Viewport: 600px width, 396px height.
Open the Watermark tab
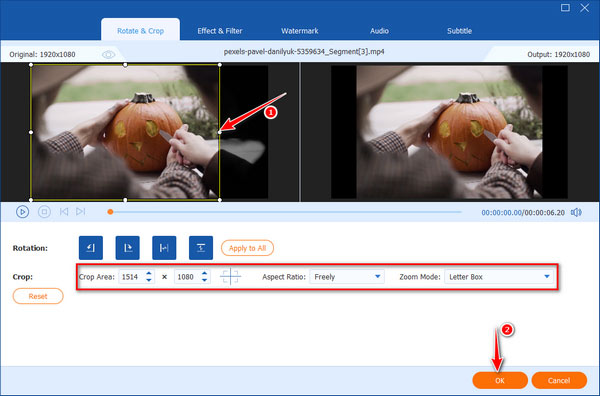tap(300, 31)
